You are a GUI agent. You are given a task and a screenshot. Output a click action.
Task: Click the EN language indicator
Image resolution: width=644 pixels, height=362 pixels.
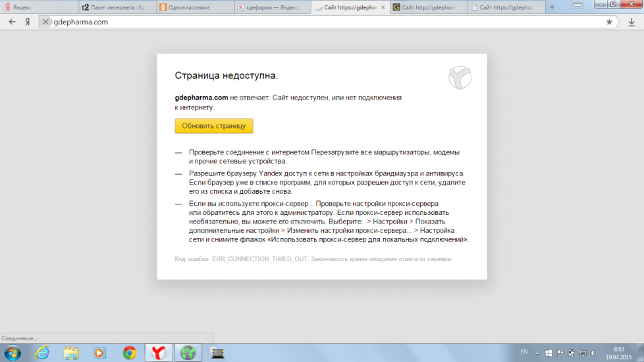point(523,352)
